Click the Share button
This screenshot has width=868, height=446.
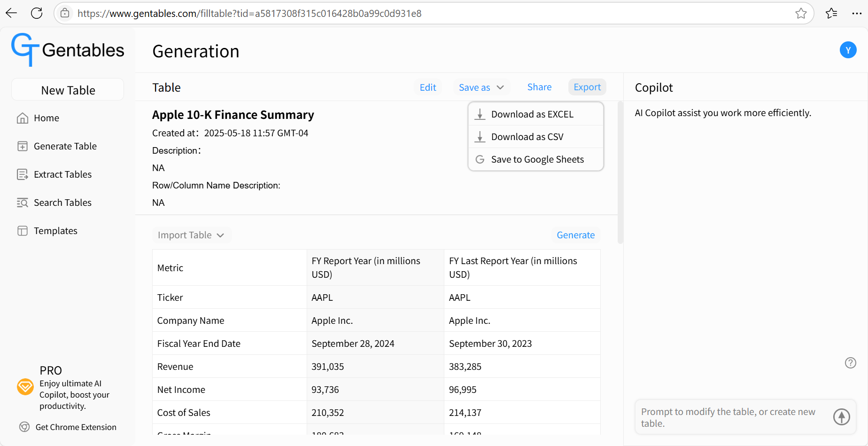click(539, 87)
